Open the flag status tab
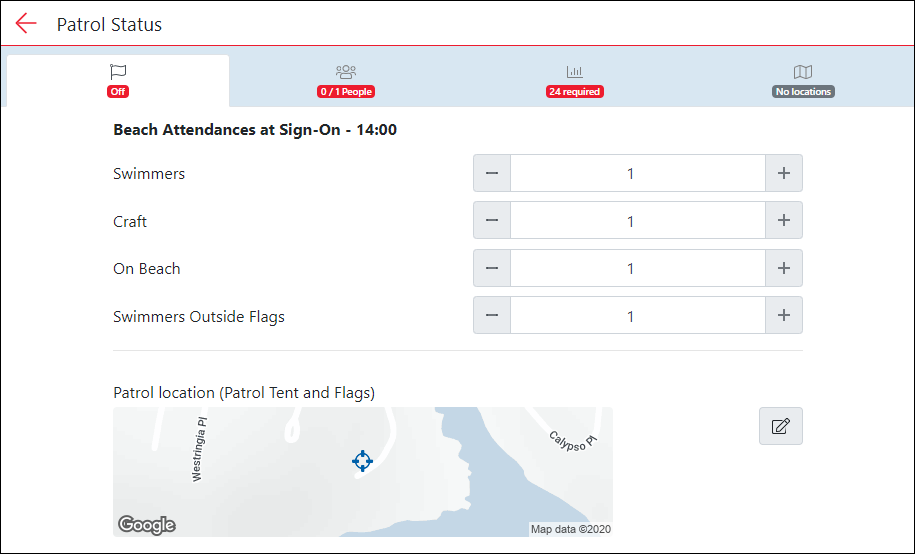915x554 pixels. 118,80
